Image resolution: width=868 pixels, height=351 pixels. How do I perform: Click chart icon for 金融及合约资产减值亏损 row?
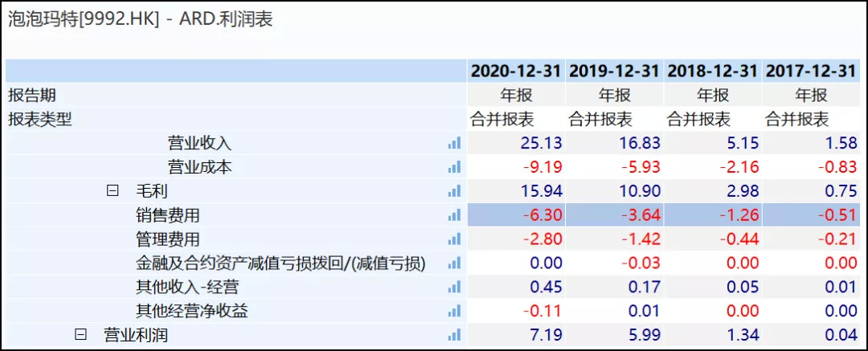455,263
